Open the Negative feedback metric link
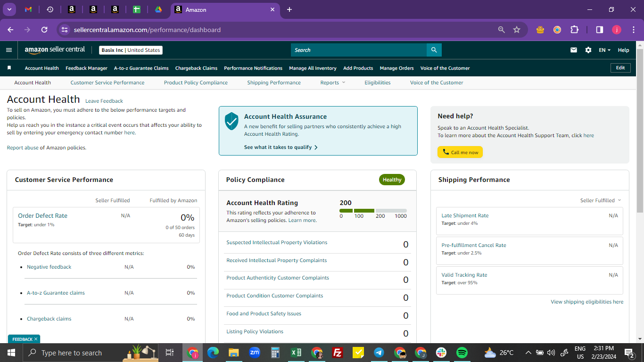Viewport: 644px width, 362px height. [x=49, y=267]
